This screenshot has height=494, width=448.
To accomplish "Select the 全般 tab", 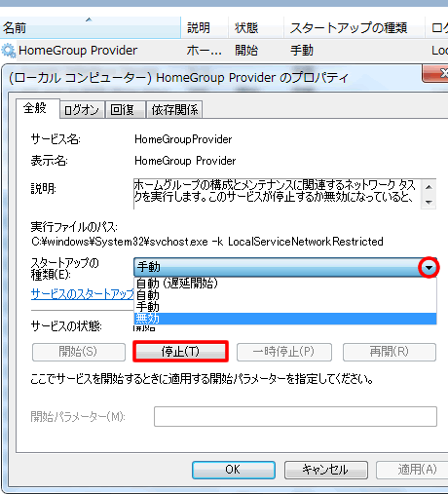I will pyautogui.click(x=38, y=108).
